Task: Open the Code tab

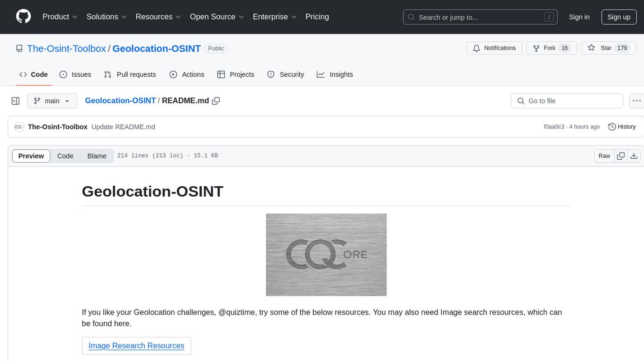Action: 34,74
